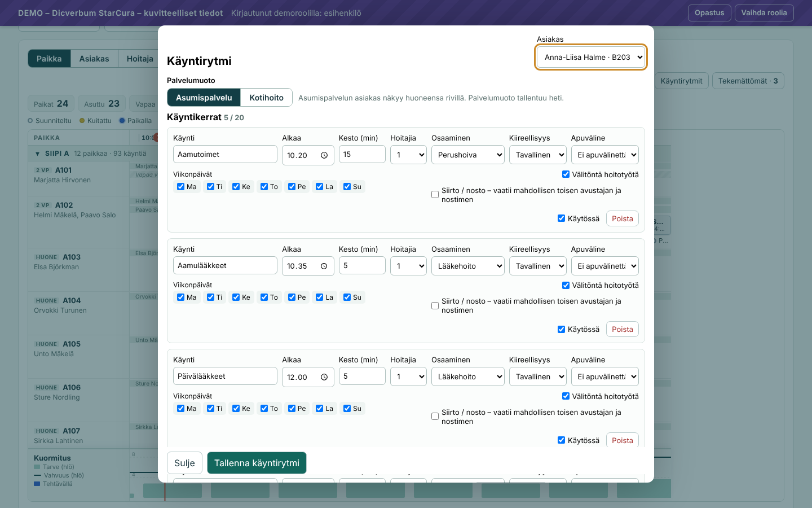
Task: Toggle Käytössä checkbox for Aamutoimet
Action: (x=561, y=218)
